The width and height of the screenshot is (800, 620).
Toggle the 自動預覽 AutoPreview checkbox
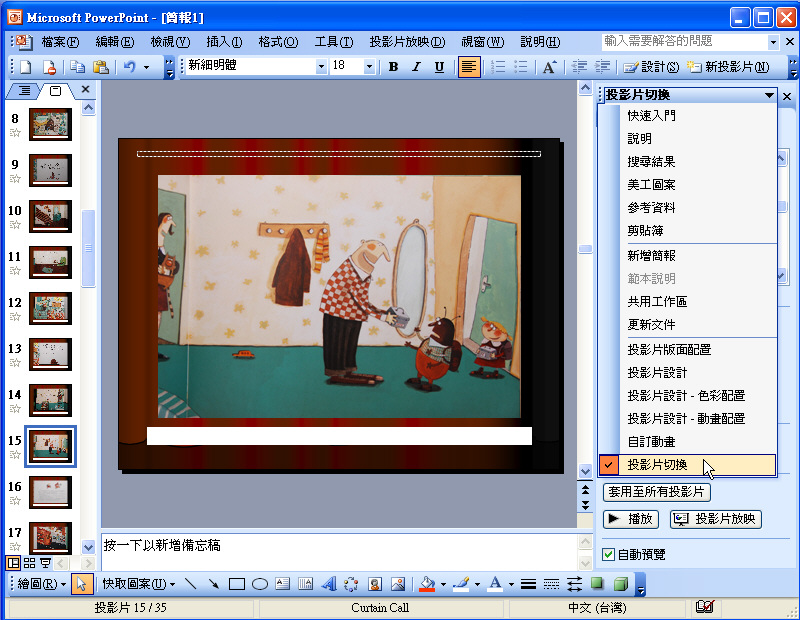pyautogui.click(x=608, y=554)
